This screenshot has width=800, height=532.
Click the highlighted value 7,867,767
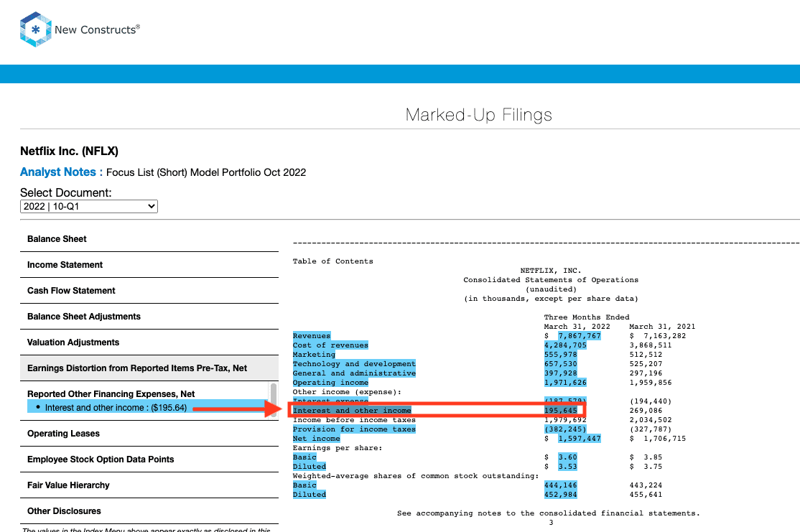[x=579, y=335]
